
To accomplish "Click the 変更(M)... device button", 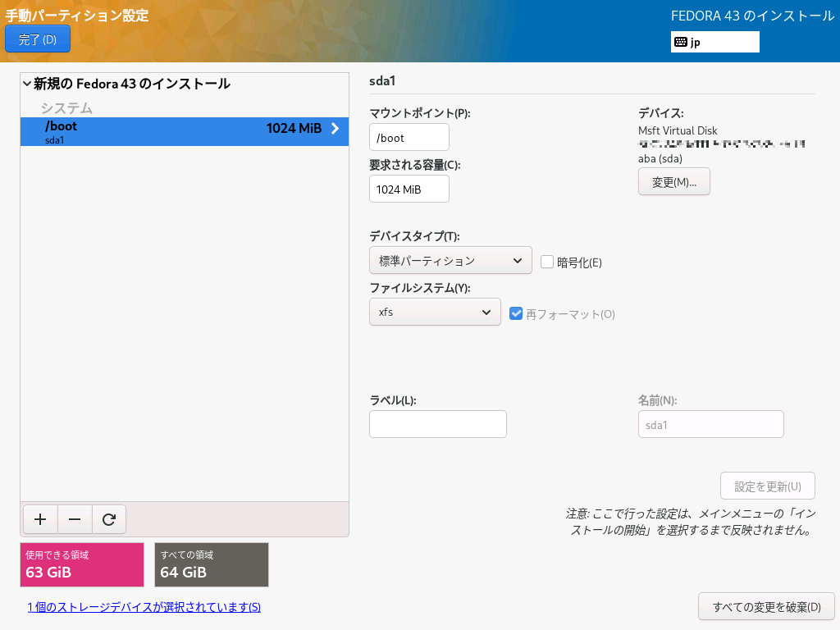I will (673, 182).
